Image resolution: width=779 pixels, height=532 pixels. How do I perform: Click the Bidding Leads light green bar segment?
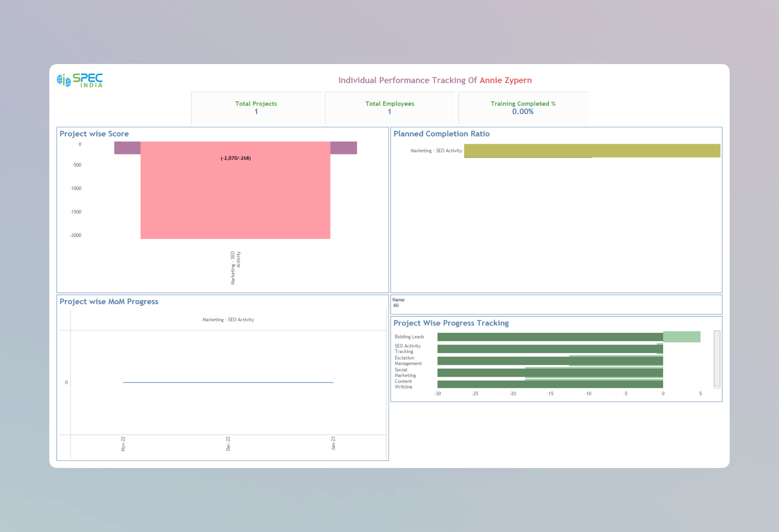[x=682, y=337]
